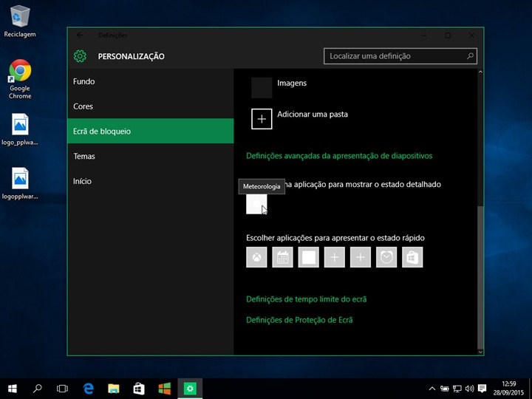This screenshot has width=532, height=399.
Task: Click the settings scrollbar down arrow
Action: point(480,352)
